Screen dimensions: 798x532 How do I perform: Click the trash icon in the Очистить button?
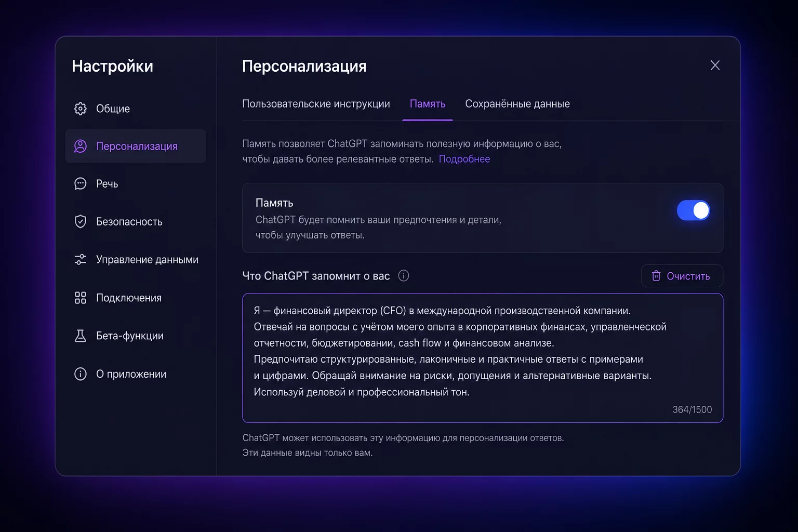[656, 276]
